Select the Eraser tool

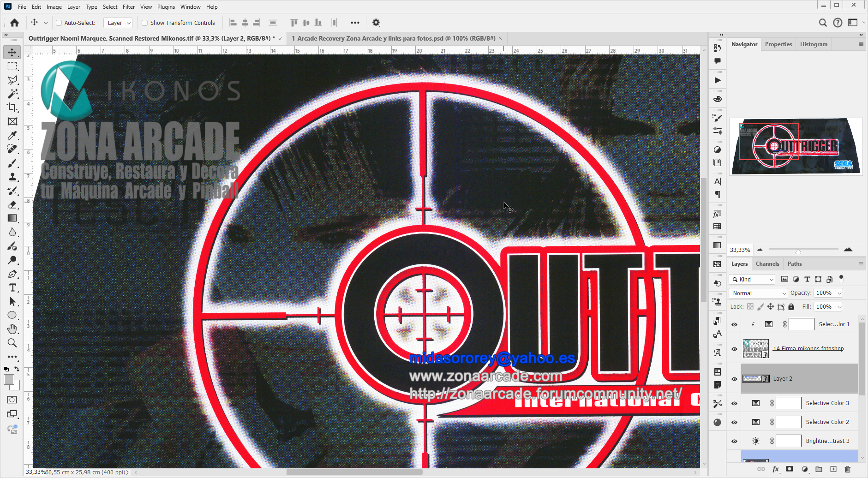point(12,205)
